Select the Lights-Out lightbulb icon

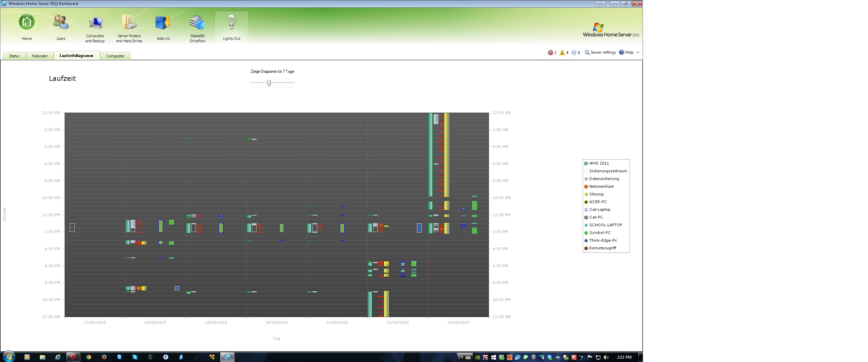point(231,22)
